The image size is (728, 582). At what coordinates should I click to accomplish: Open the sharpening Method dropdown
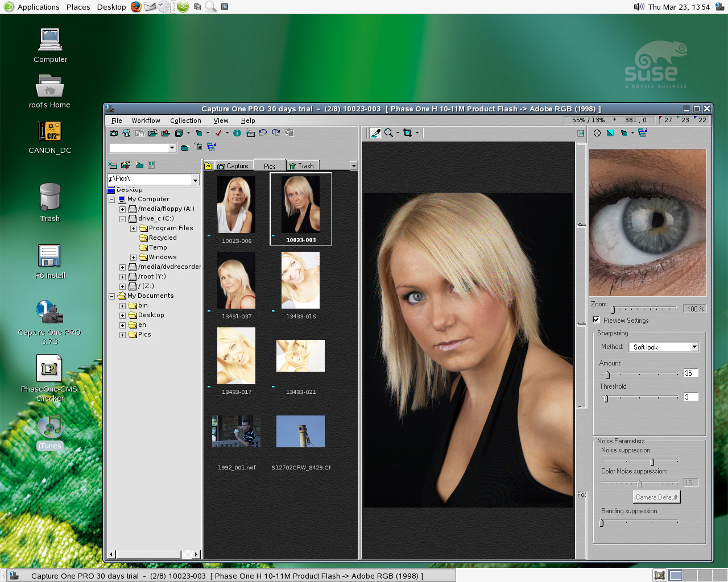(x=694, y=347)
